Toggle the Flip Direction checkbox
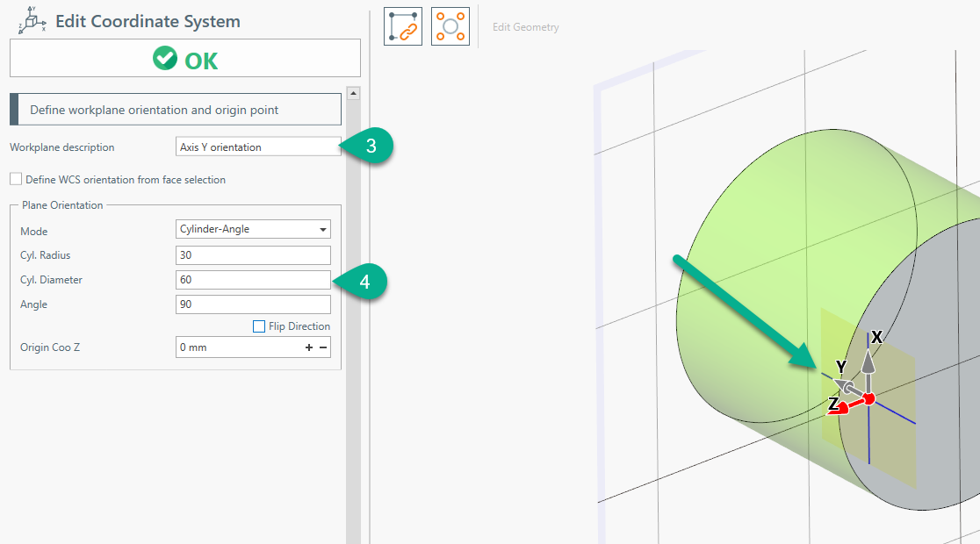The height and width of the screenshot is (544, 980). [x=259, y=326]
